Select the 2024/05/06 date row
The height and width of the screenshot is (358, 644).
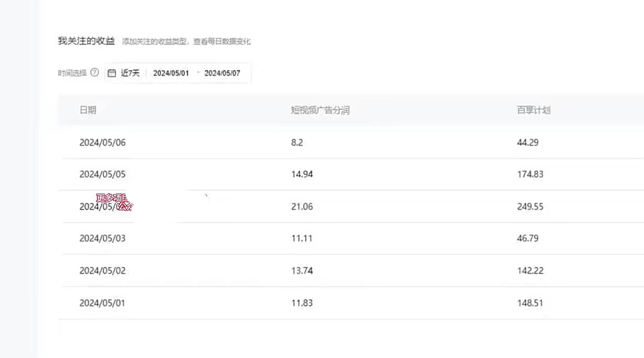tap(102, 143)
